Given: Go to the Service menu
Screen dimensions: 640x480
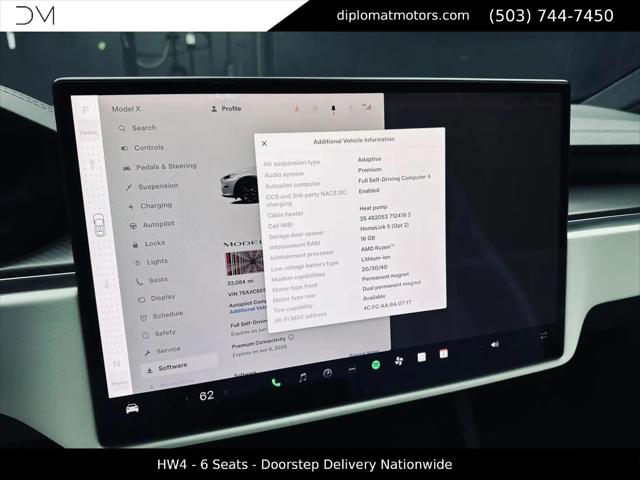Looking at the screenshot, I should click(162, 350).
